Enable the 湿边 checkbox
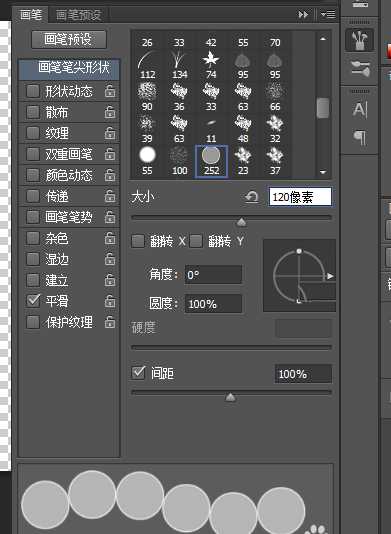The height and width of the screenshot is (534, 391). (x=33, y=259)
